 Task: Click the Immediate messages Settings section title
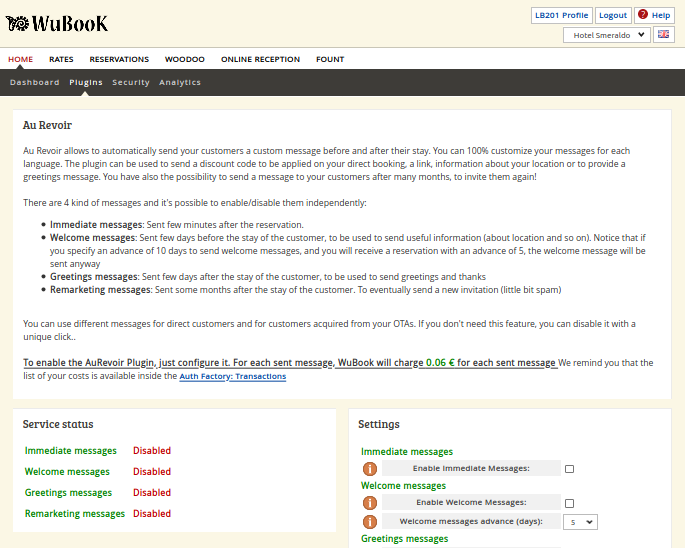point(407,451)
